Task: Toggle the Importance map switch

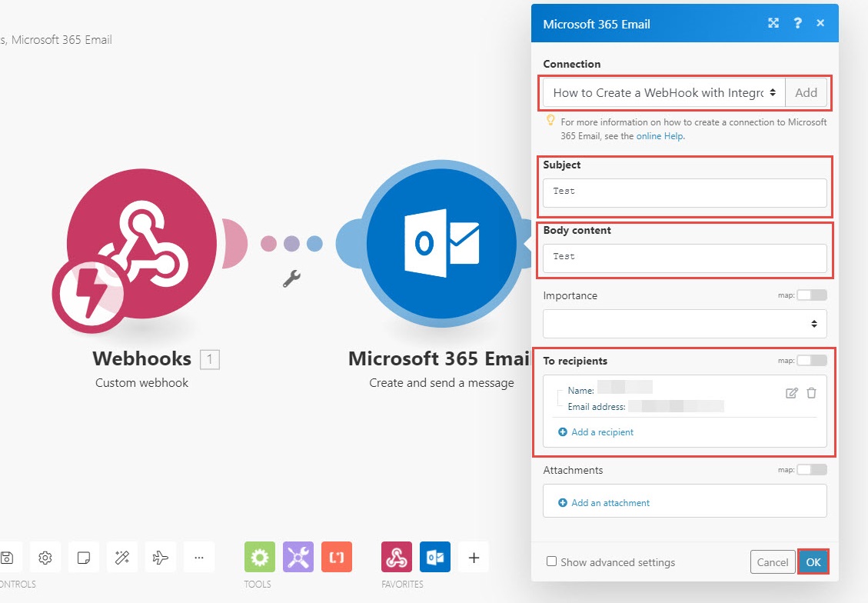Action: point(812,295)
